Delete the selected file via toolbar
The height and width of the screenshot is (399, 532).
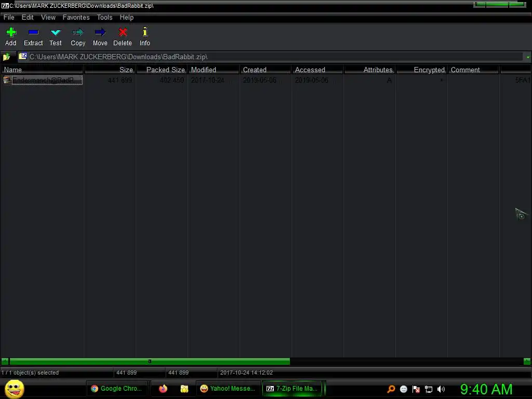point(123,37)
